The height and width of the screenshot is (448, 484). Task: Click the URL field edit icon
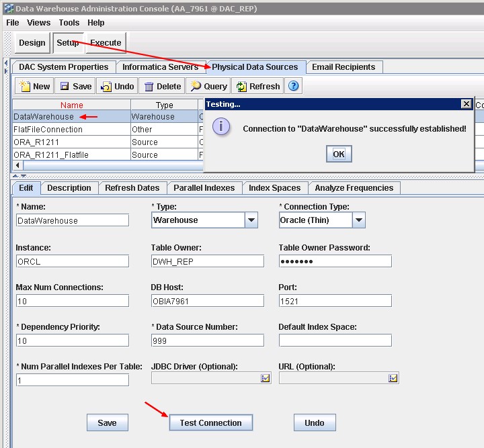click(x=393, y=378)
